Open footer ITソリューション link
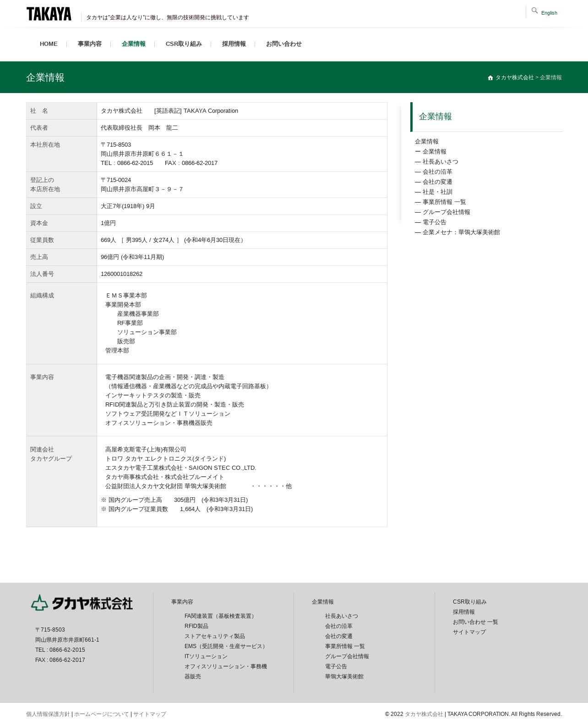Image resolution: width=588 pixels, height=726 pixels. (x=206, y=656)
